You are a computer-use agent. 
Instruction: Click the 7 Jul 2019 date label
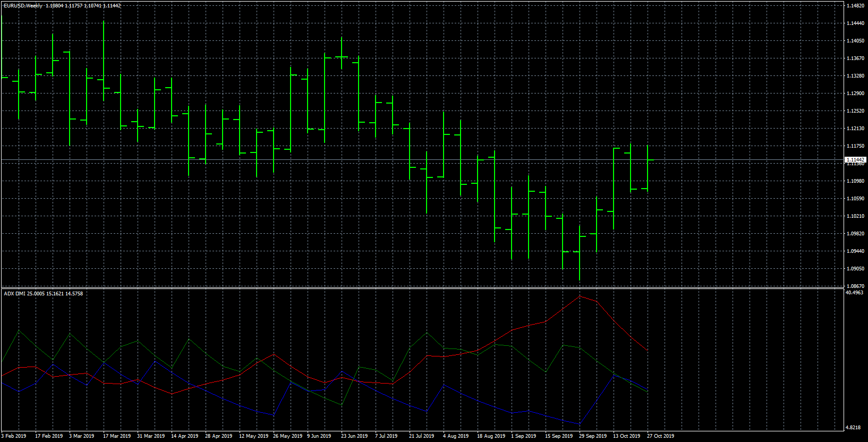pos(386,436)
